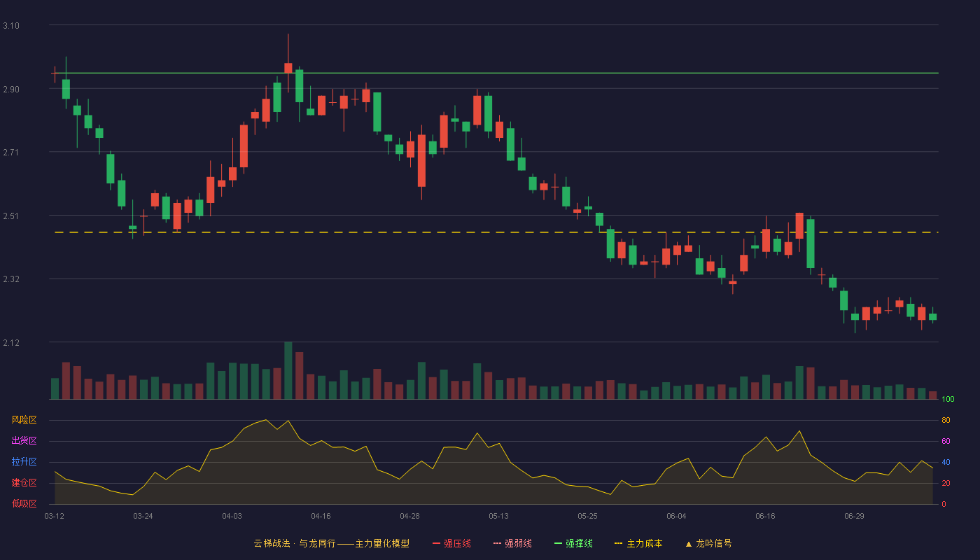This screenshot has height=560, width=980.
Task: Toggle the 主力成本 legend entry
Action: [x=638, y=543]
